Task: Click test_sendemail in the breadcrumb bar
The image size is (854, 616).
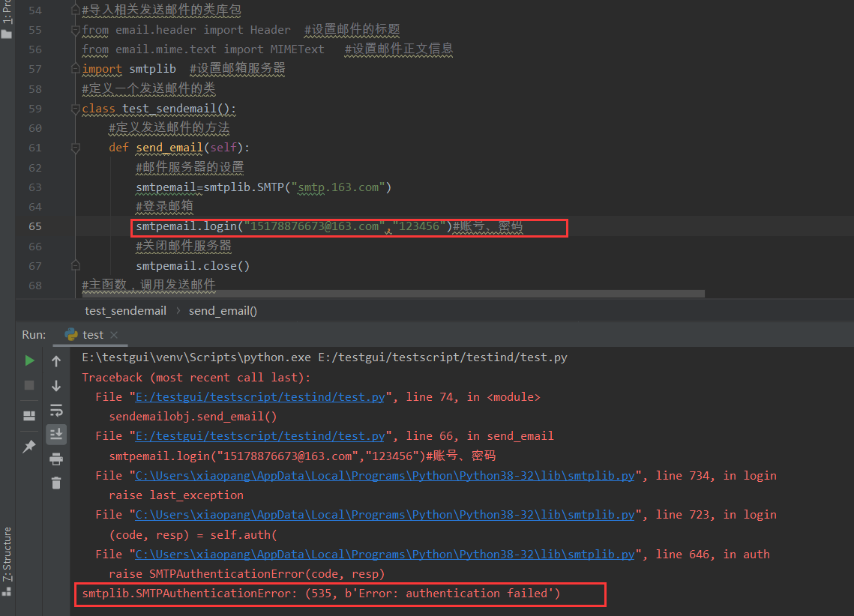Action: click(x=126, y=311)
